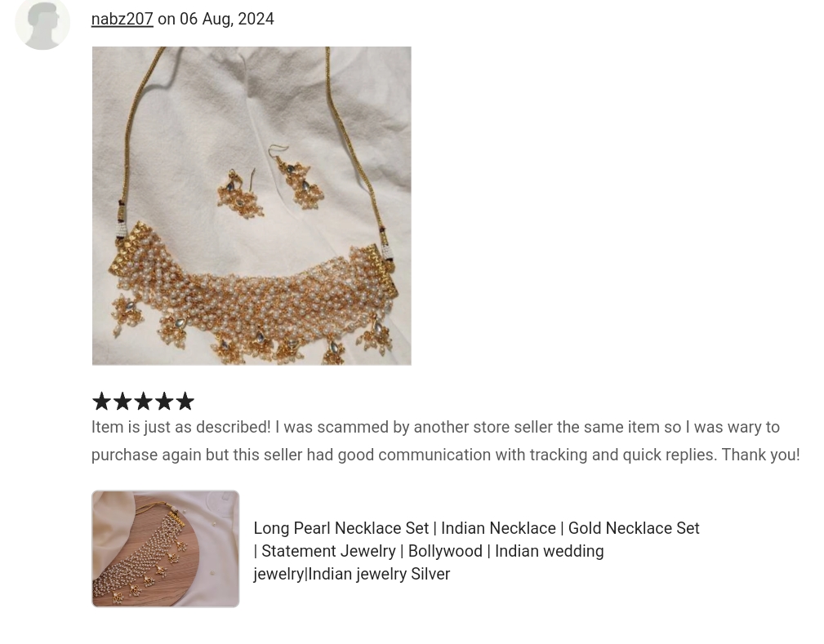
Task: Click the second star of the rating
Action: point(122,402)
